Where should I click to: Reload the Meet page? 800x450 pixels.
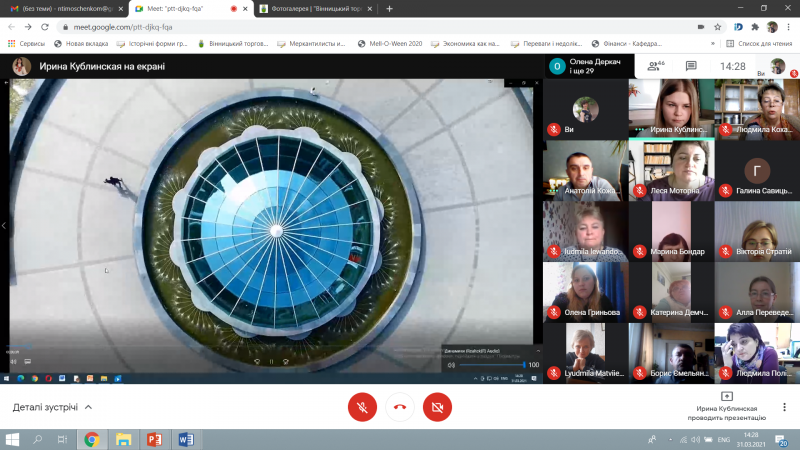45,27
